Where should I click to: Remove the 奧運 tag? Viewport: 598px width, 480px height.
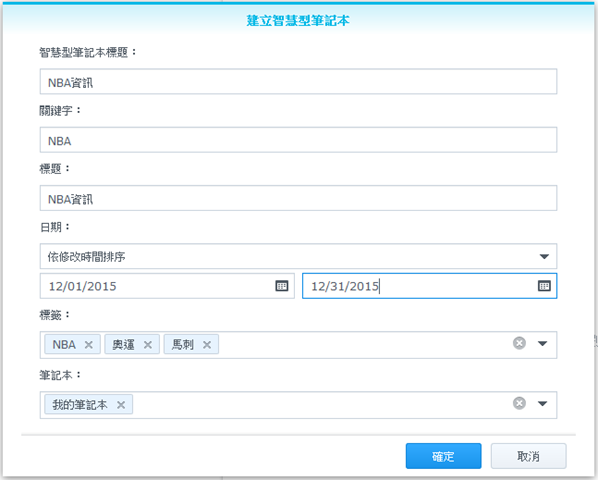click(148, 345)
